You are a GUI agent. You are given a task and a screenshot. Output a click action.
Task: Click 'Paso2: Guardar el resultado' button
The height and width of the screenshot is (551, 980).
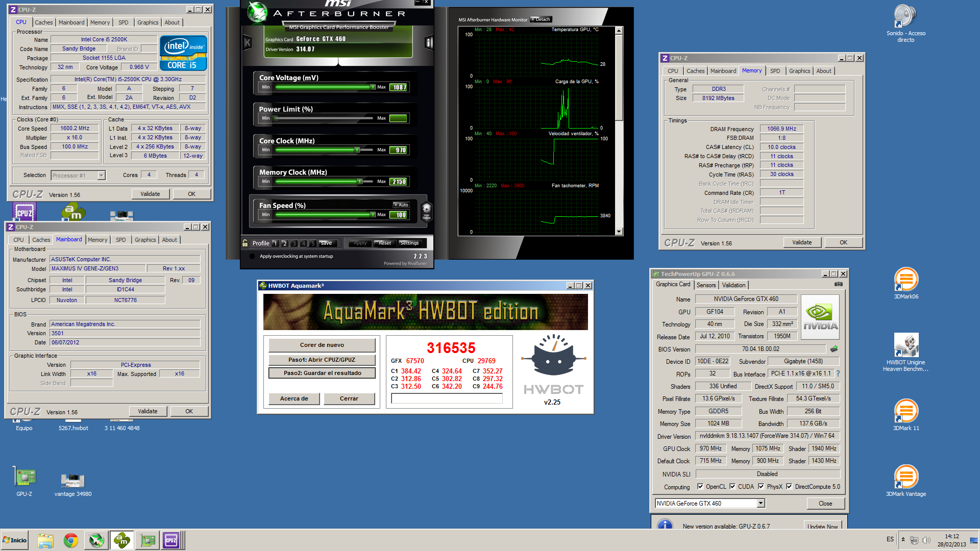(x=322, y=373)
